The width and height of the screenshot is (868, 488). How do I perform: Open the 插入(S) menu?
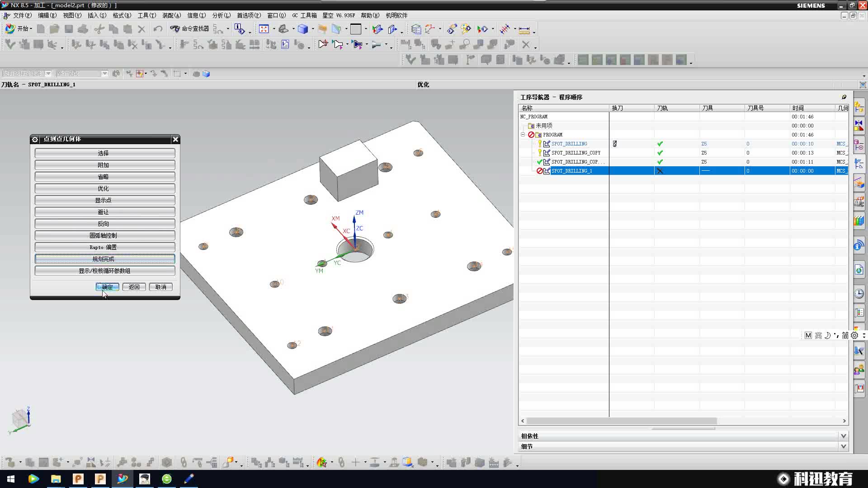[x=97, y=15]
